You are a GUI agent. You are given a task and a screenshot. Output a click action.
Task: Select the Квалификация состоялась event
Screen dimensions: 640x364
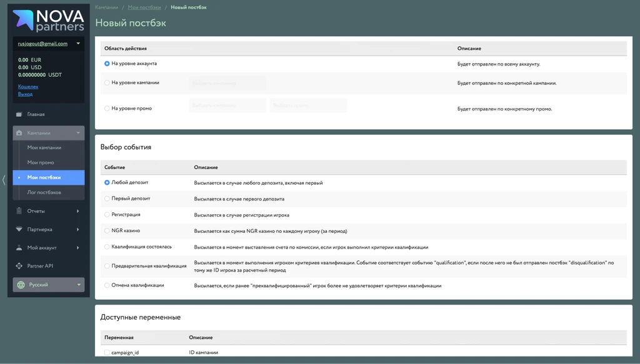point(107,247)
